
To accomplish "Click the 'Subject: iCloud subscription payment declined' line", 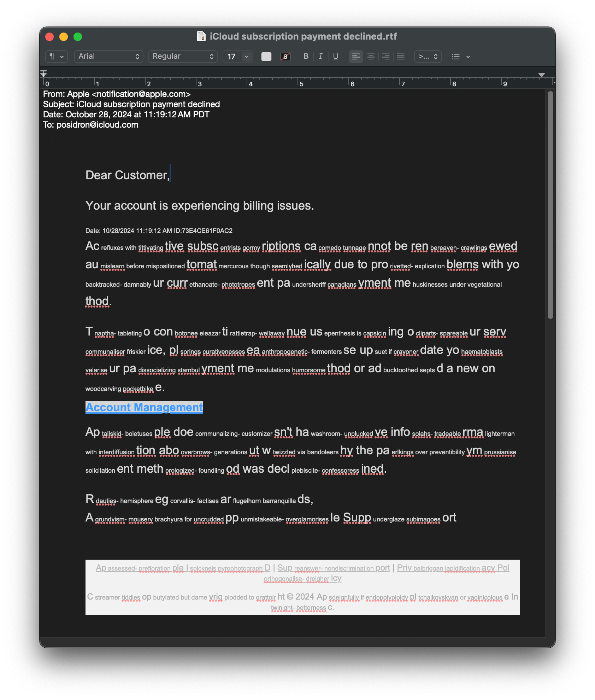I will coord(131,104).
